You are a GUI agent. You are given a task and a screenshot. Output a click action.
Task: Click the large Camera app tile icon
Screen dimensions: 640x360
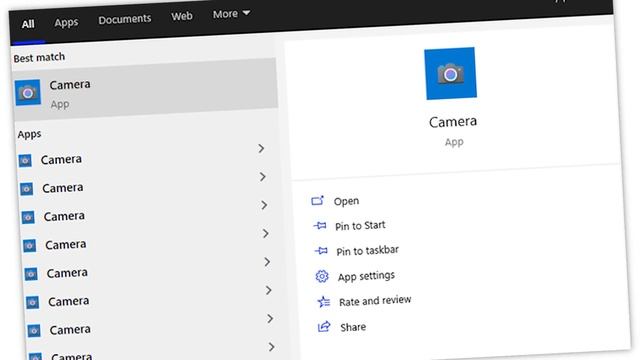[451, 73]
